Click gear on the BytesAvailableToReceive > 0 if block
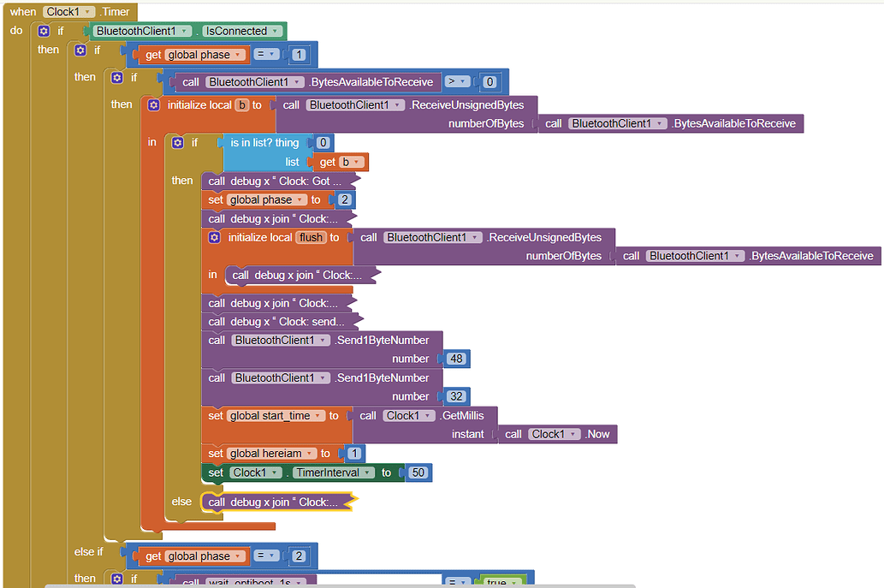 pos(117,78)
